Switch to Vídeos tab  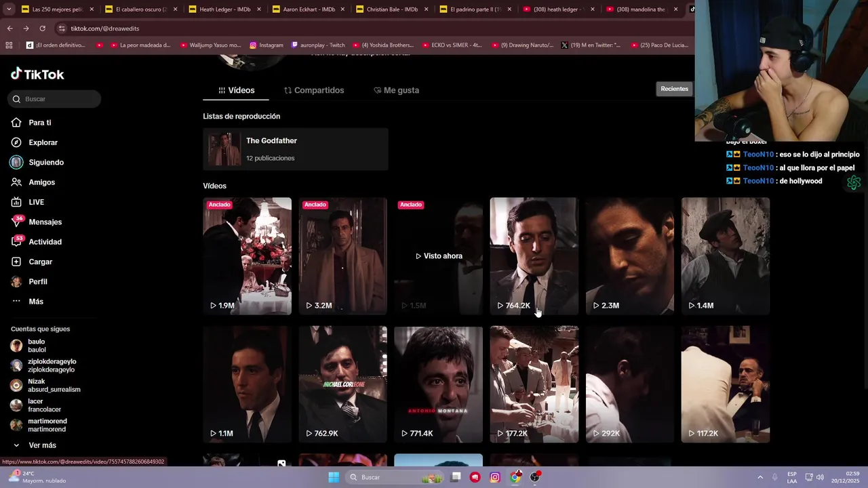point(236,90)
